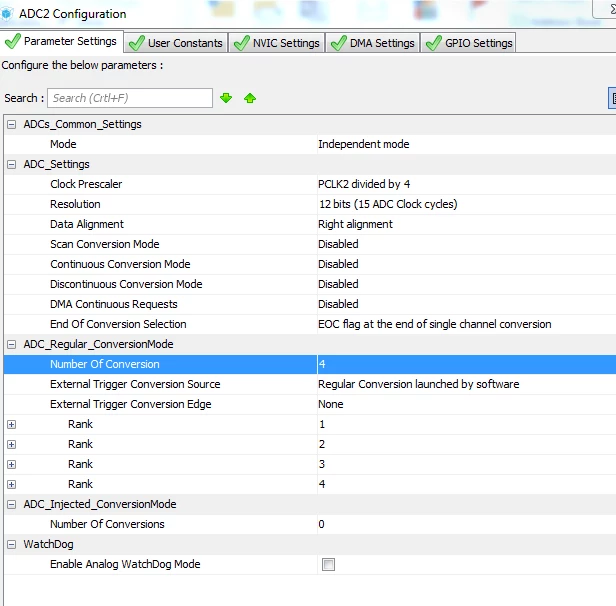Select the End Of Conversion Selection label
Image resolution: width=616 pixels, height=606 pixels.
(118, 324)
